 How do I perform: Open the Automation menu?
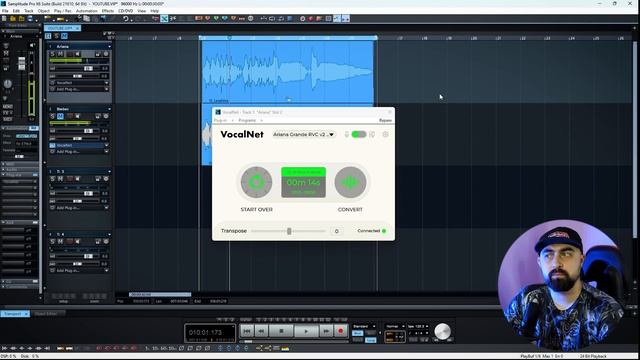coord(87,11)
